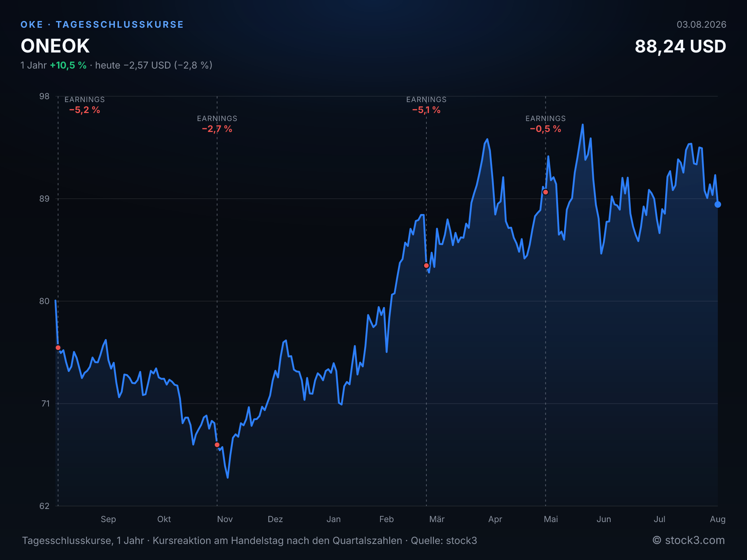Click the Jun month label
Image resolution: width=747 pixels, height=560 pixels.
[x=604, y=519]
